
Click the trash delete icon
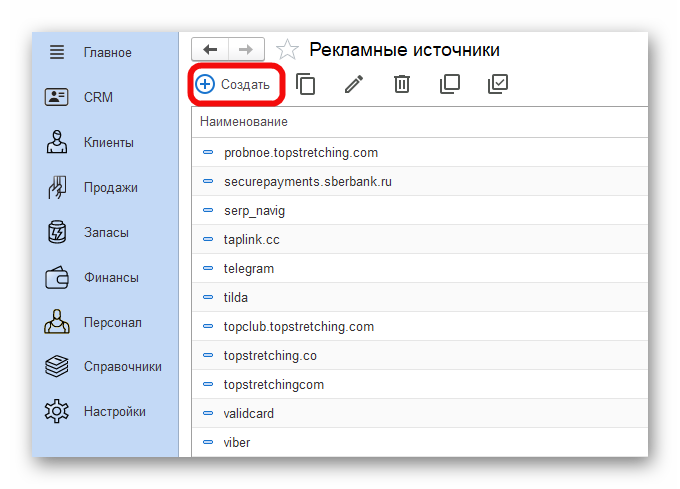(402, 84)
